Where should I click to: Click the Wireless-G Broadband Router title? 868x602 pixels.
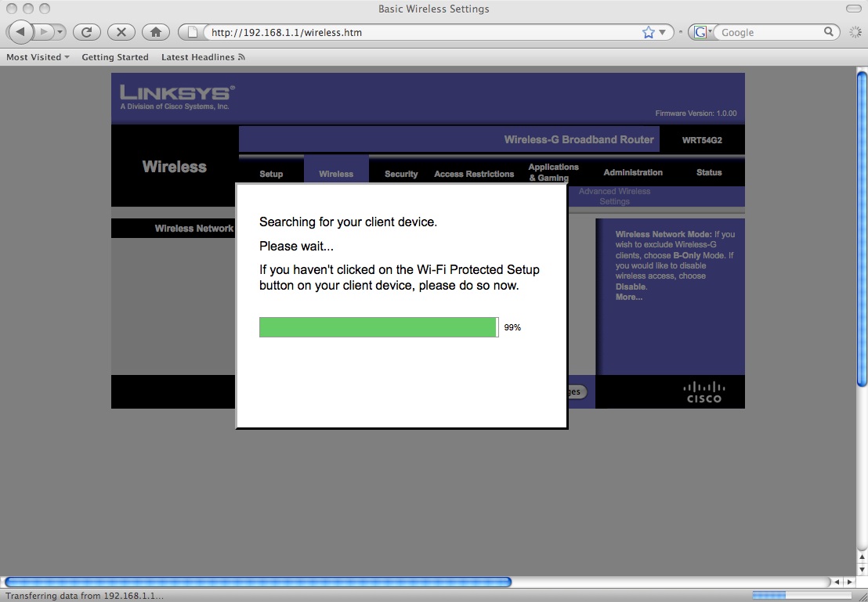point(578,139)
